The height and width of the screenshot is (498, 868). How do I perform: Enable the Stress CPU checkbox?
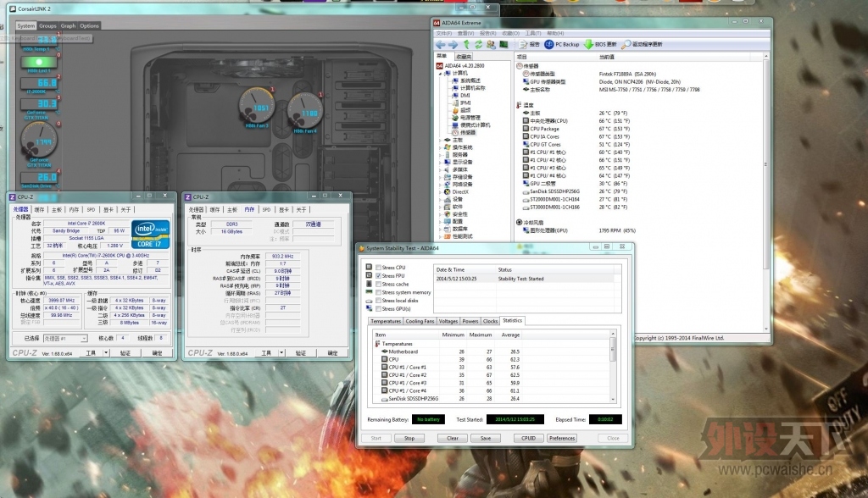[378, 268]
